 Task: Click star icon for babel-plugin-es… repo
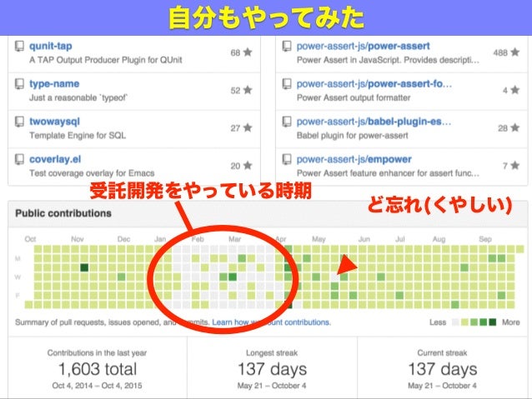point(515,127)
